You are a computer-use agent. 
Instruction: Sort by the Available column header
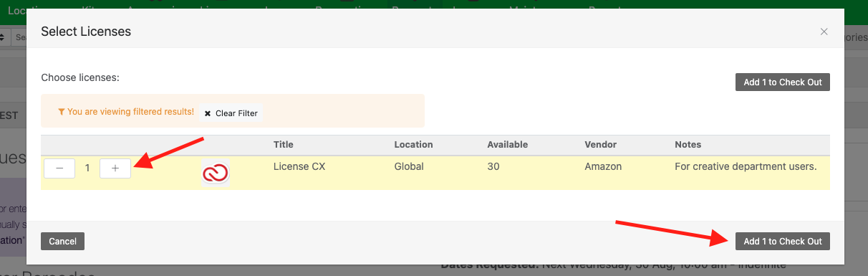[x=508, y=145]
